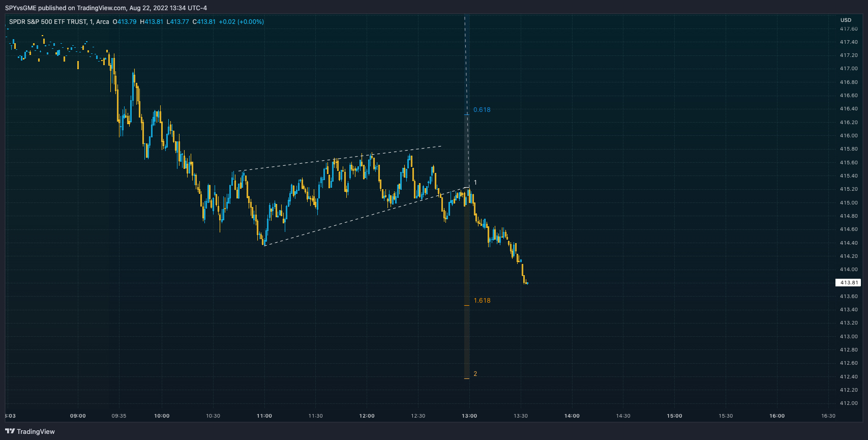Click the 417.00 price axis label
The height and width of the screenshot is (440, 868).
click(x=849, y=69)
